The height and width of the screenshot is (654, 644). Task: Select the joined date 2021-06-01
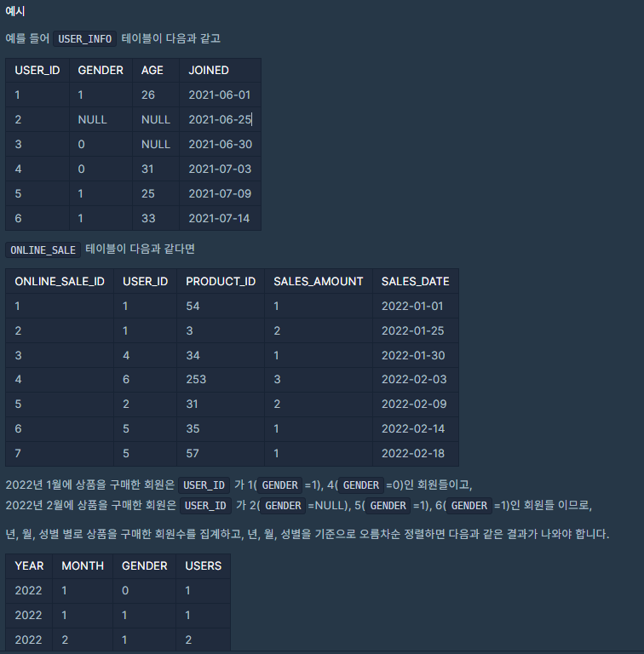220,95
